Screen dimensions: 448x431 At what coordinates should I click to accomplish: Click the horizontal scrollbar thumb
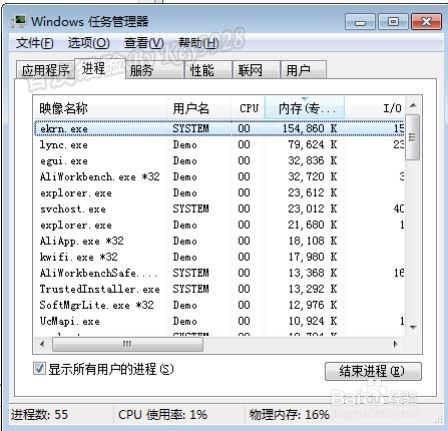point(127,344)
